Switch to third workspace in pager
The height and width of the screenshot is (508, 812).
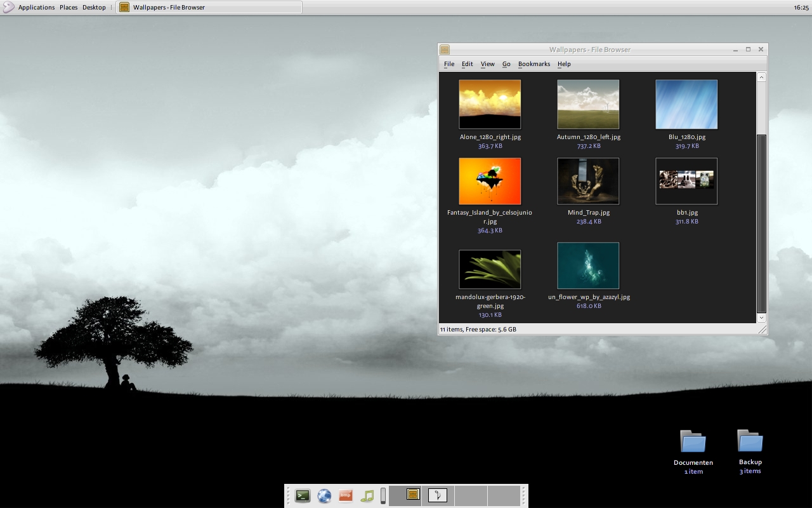[471, 495]
